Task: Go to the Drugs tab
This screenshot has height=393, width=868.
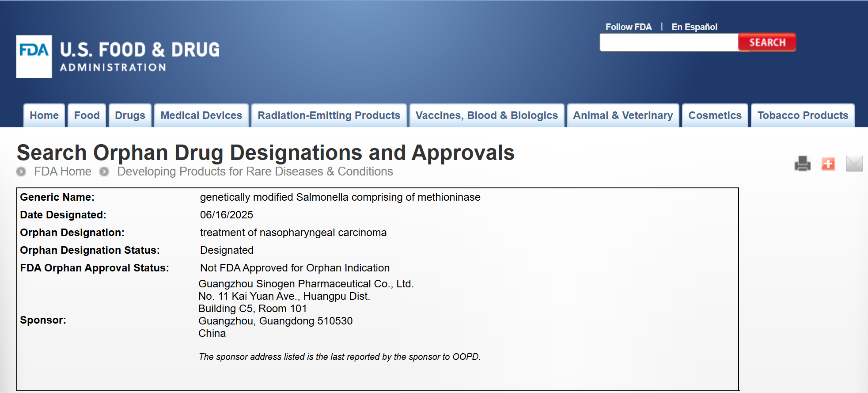Action: click(x=130, y=115)
